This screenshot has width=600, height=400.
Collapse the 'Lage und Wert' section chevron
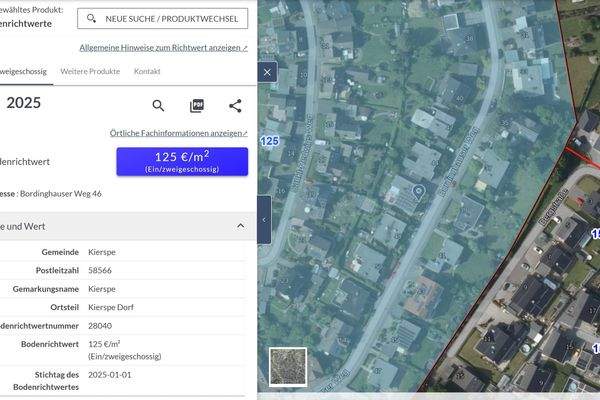pos(240,226)
